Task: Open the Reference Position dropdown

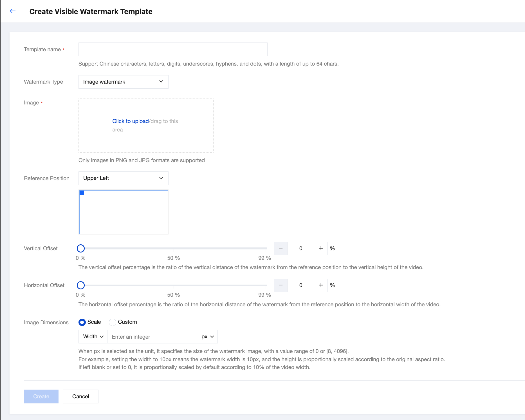Action: (123, 178)
